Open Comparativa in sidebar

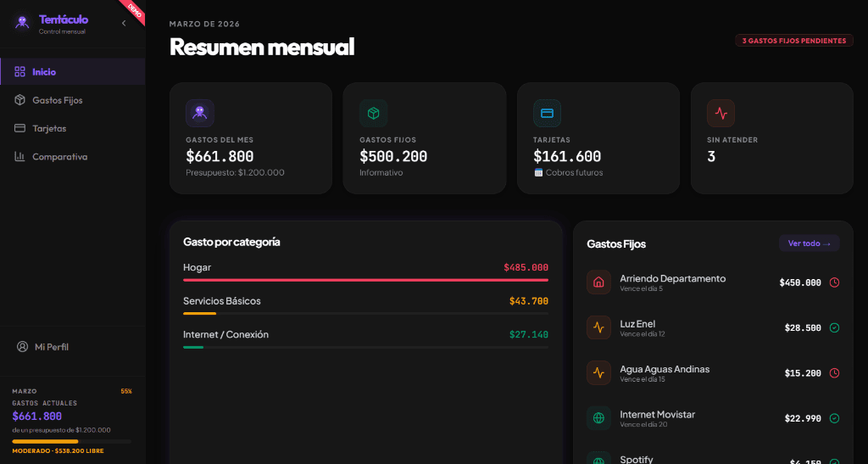click(x=73, y=157)
